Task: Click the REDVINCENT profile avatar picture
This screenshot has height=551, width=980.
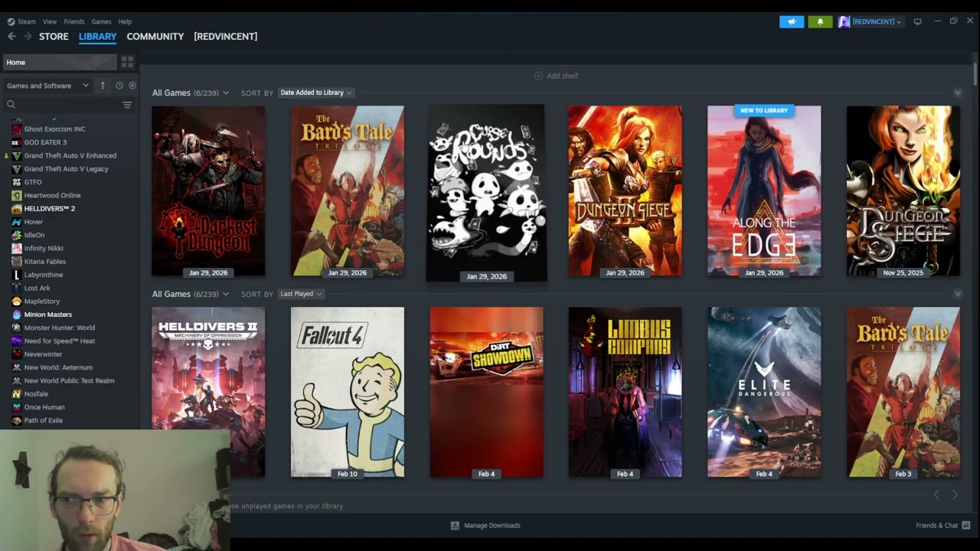Action: pyautogui.click(x=844, y=21)
